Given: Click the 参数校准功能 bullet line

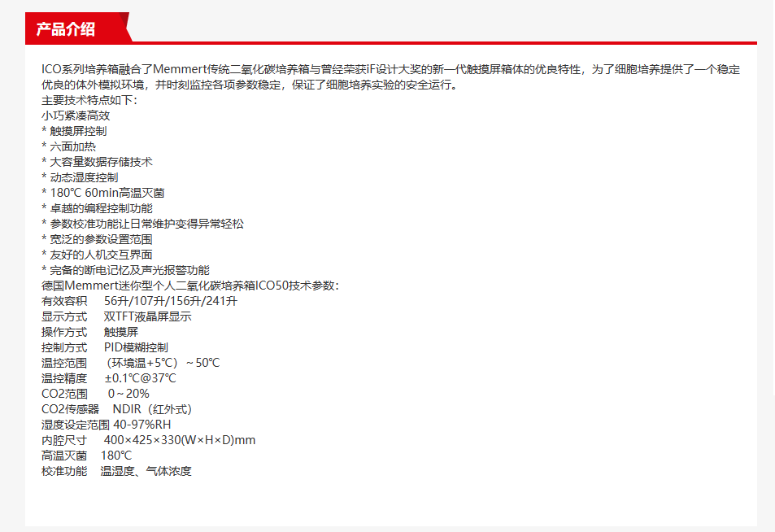Looking at the screenshot, I should point(142,224).
